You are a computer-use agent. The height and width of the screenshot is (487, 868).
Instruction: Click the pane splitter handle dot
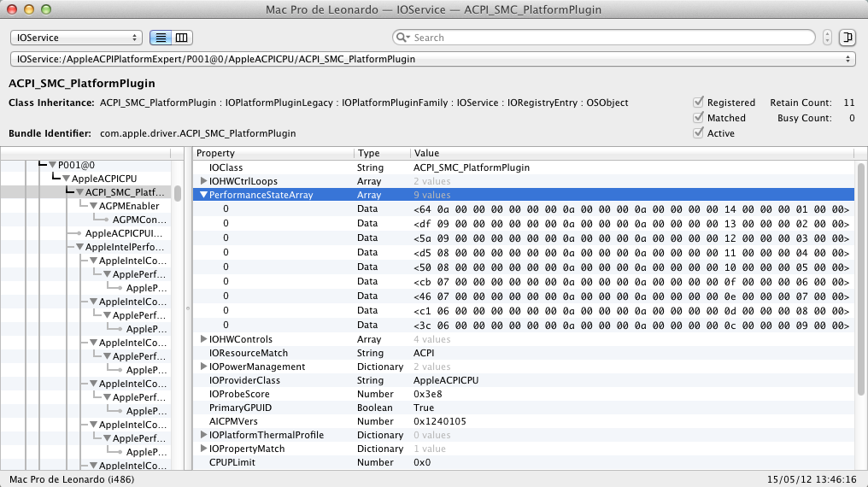[x=188, y=308]
